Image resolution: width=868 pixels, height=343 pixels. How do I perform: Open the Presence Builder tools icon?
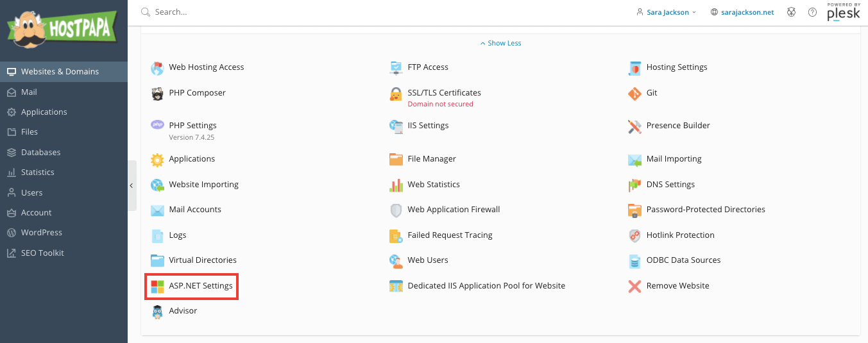coord(634,126)
